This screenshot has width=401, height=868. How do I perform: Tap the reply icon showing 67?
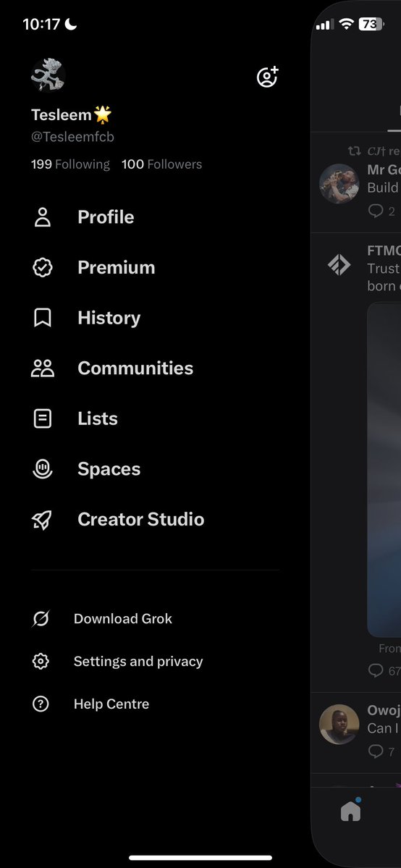[376, 670]
